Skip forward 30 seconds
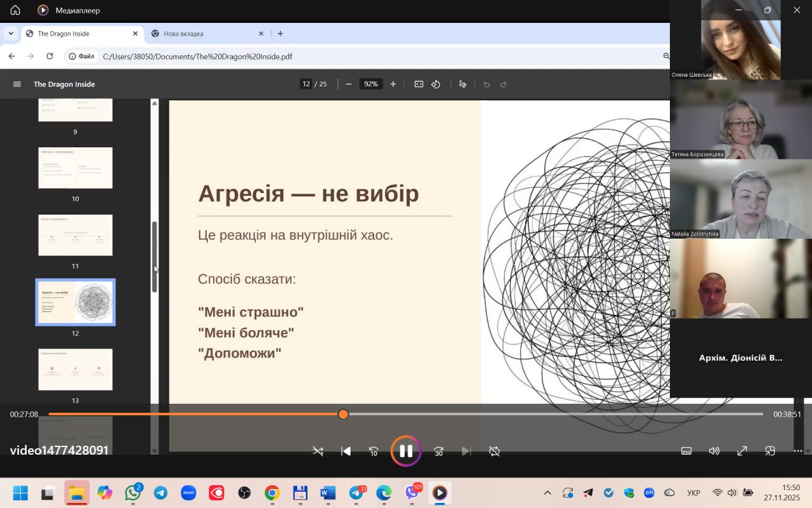The height and width of the screenshot is (508, 812). [x=438, y=451]
